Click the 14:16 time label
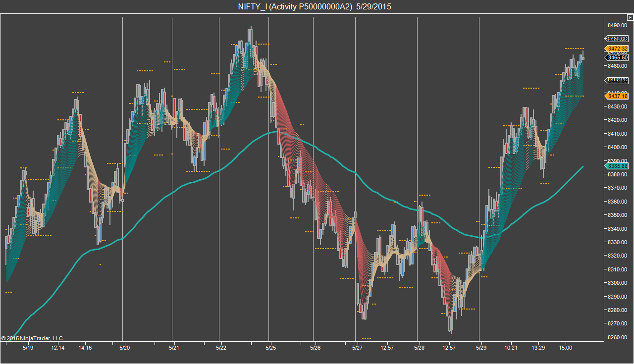The width and height of the screenshot is (634, 364). (x=85, y=348)
